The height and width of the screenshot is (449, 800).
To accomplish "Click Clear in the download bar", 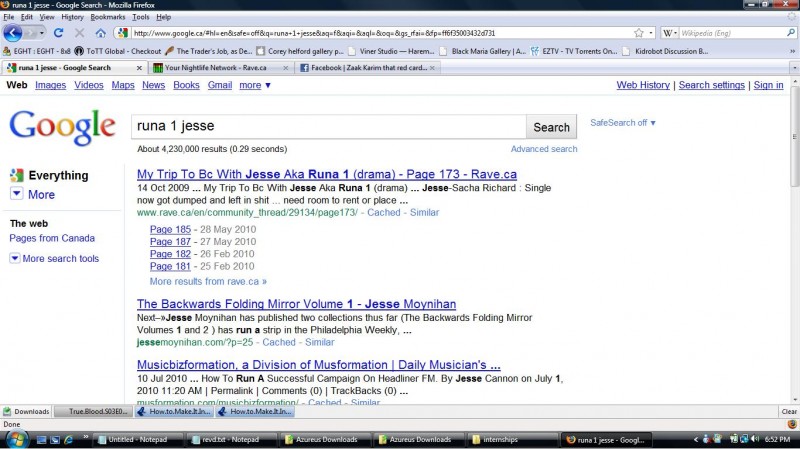I will [789, 411].
